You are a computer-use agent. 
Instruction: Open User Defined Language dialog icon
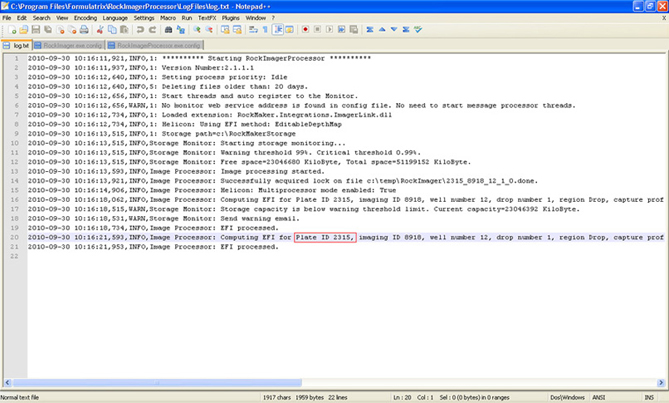pyautogui.click(x=289, y=29)
